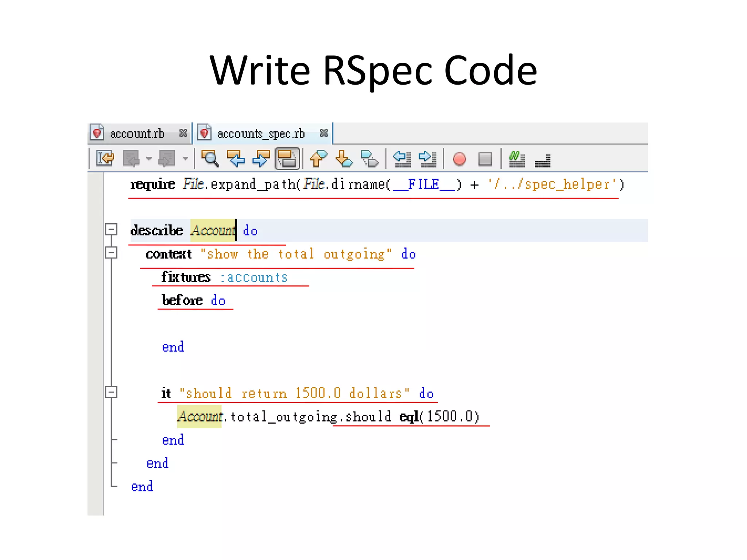Switch to the account.rb tab
The width and height of the screenshot is (747, 560).
tap(137, 134)
